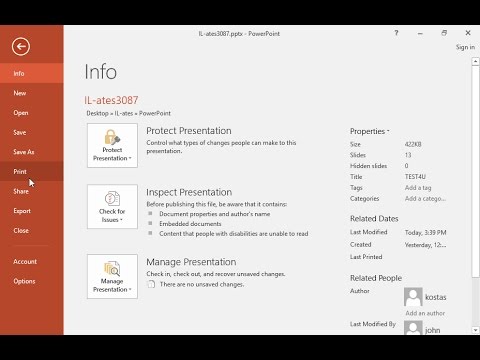Click the scrollbar down arrow

coord(475,330)
